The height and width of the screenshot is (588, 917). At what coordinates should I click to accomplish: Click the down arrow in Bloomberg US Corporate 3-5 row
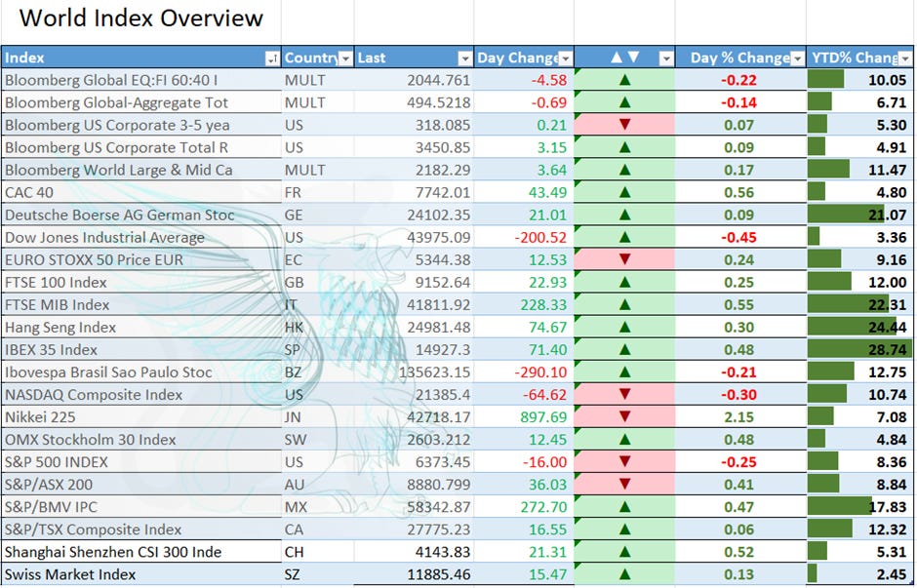(x=624, y=125)
